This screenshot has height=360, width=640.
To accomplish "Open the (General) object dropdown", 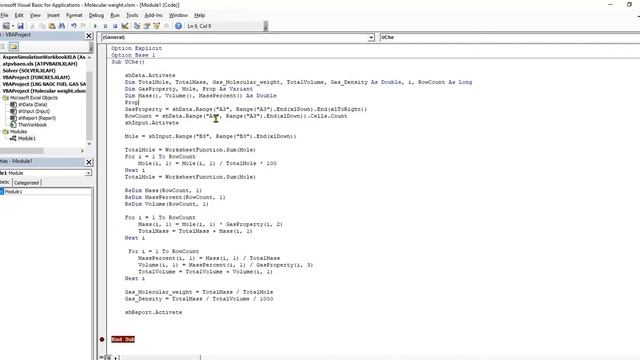I will (371, 38).
